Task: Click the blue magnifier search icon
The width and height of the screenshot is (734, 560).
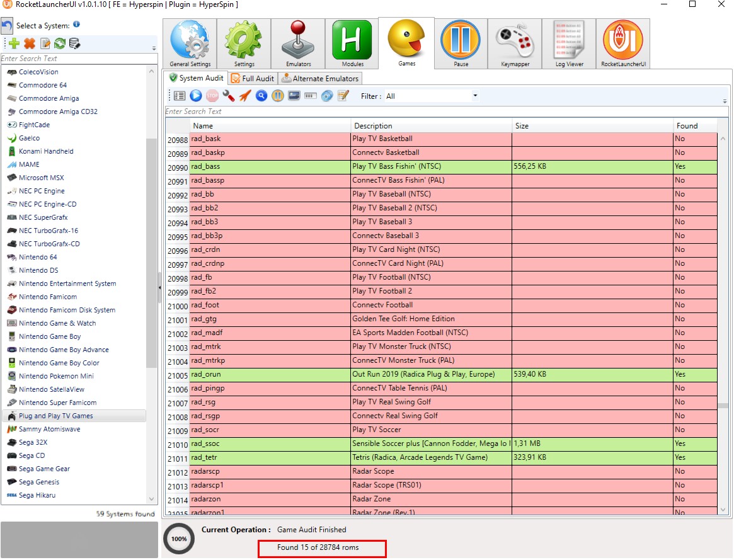Action: click(x=261, y=96)
